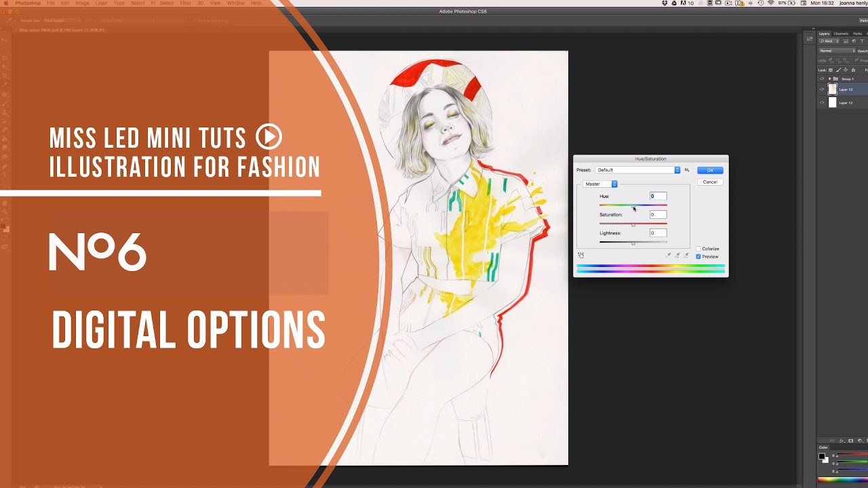Viewport: 868px width, 488px height.
Task: Open the collapsed panel icon beside Layers
Action: (x=809, y=39)
